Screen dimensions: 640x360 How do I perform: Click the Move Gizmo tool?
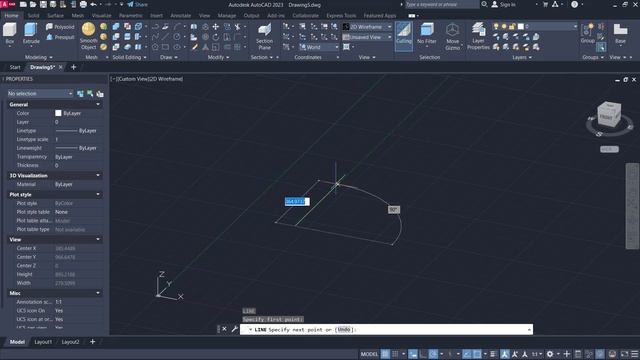452,36
